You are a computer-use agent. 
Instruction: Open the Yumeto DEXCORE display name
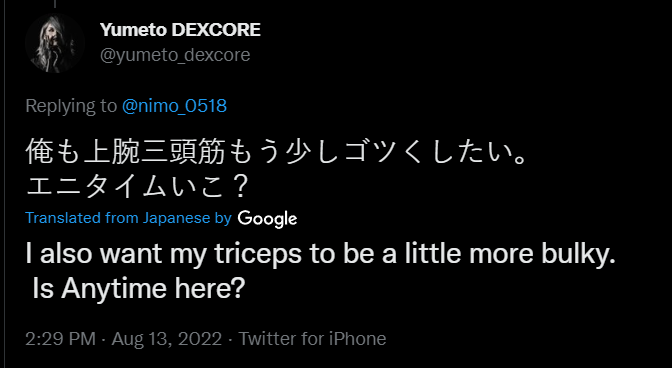coord(180,30)
